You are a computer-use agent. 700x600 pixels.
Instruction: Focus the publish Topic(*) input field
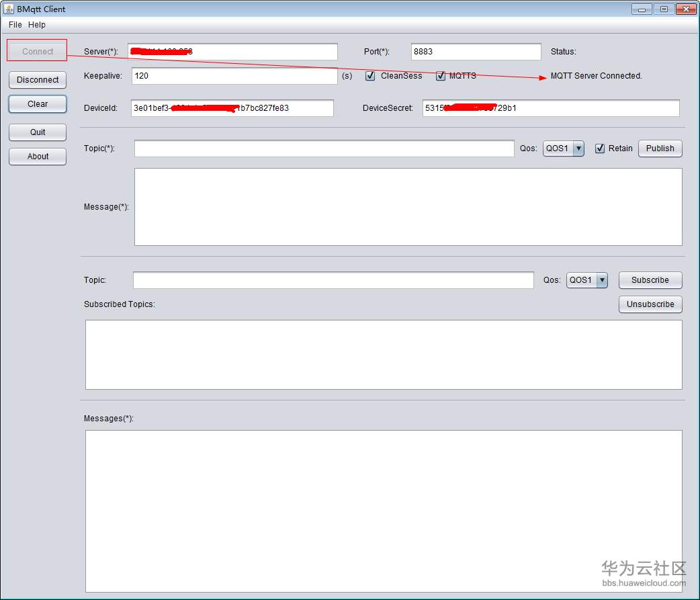click(x=324, y=148)
